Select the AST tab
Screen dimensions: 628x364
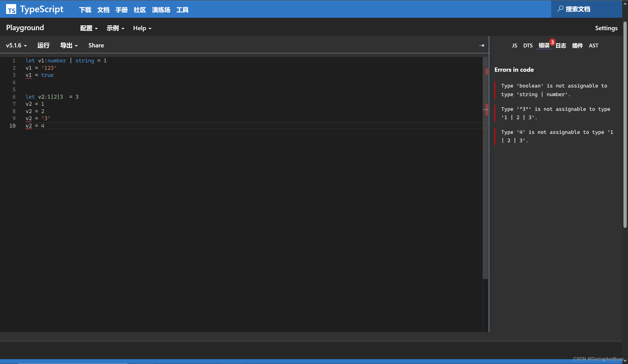[x=593, y=46]
